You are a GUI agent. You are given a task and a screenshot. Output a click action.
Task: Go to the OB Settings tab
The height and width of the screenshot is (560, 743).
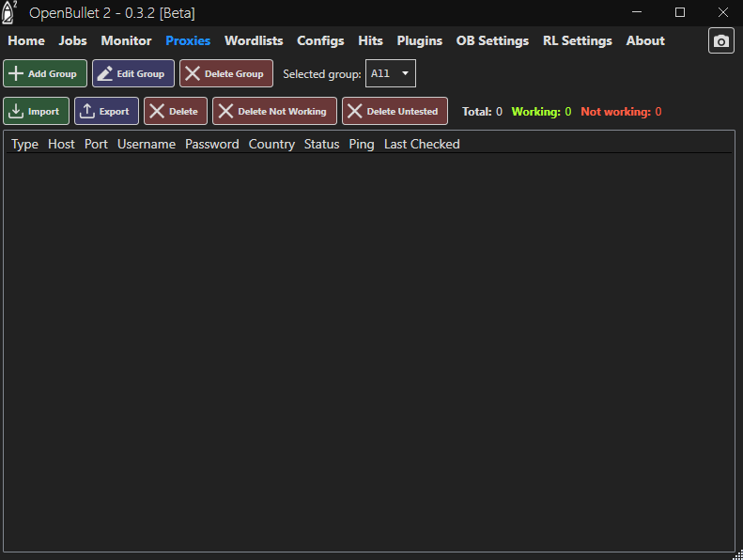pos(492,41)
